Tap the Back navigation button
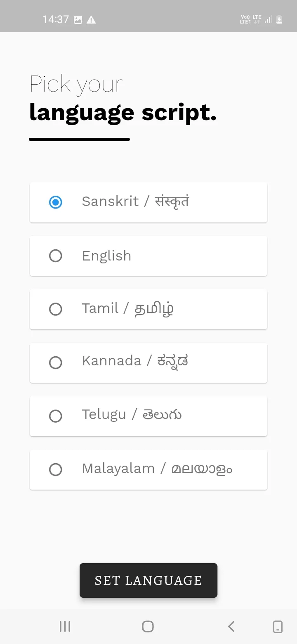Image resolution: width=297 pixels, height=644 pixels. click(x=231, y=626)
